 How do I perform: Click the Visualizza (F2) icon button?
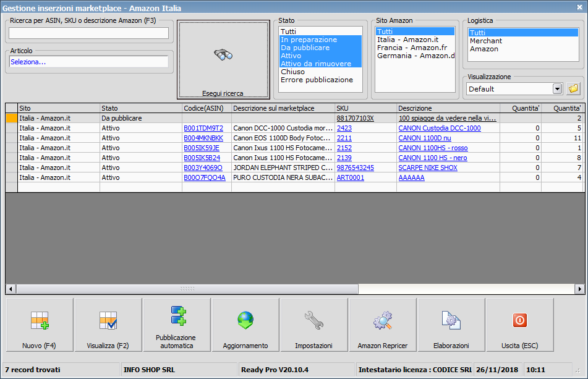(x=108, y=325)
